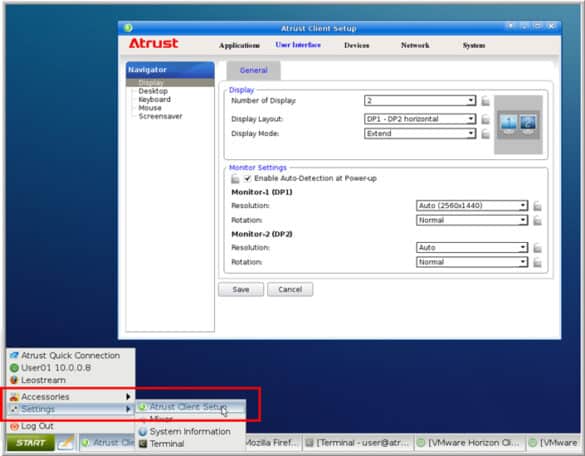
Task: Switch to the Network tab
Action: point(415,45)
